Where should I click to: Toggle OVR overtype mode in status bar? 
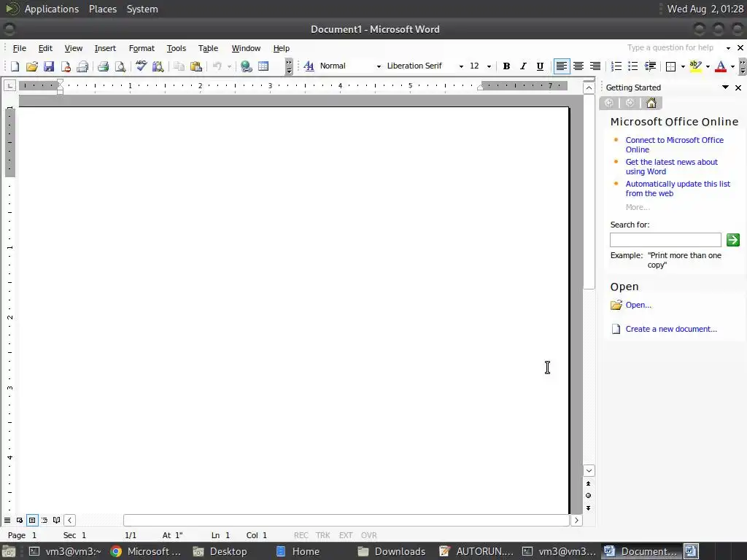click(368, 535)
